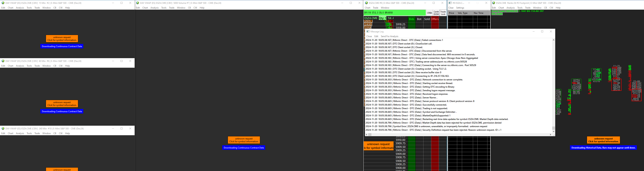The width and height of the screenshot is (644, 171).
Task: Click the globe icon of the 240 Min chart window
Action: tap(3, 129)
